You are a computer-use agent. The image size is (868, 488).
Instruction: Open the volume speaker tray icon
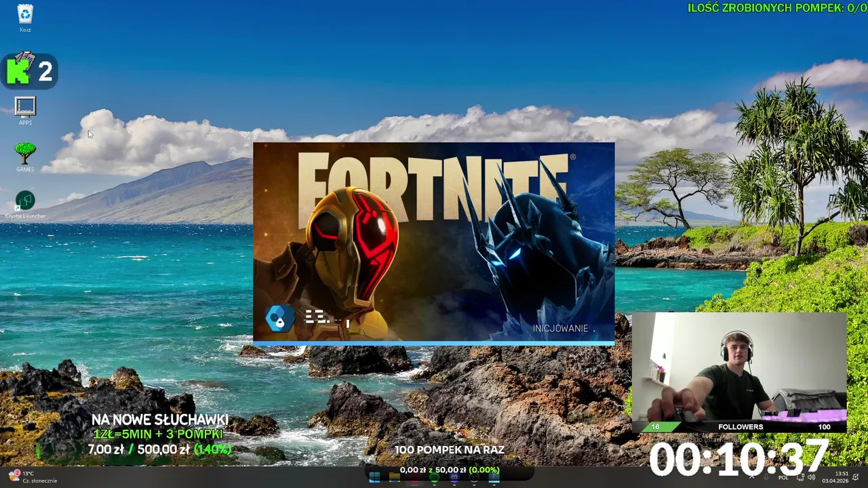coord(811,477)
